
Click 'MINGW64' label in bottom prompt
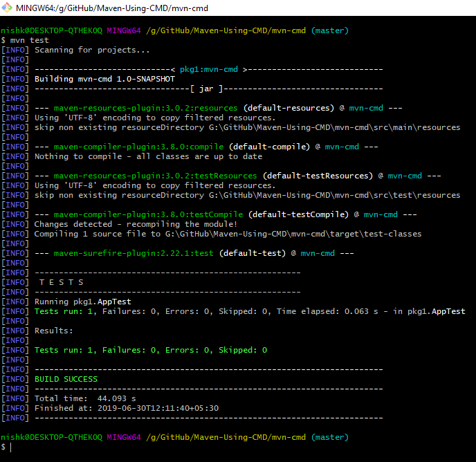click(x=124, y=437)
